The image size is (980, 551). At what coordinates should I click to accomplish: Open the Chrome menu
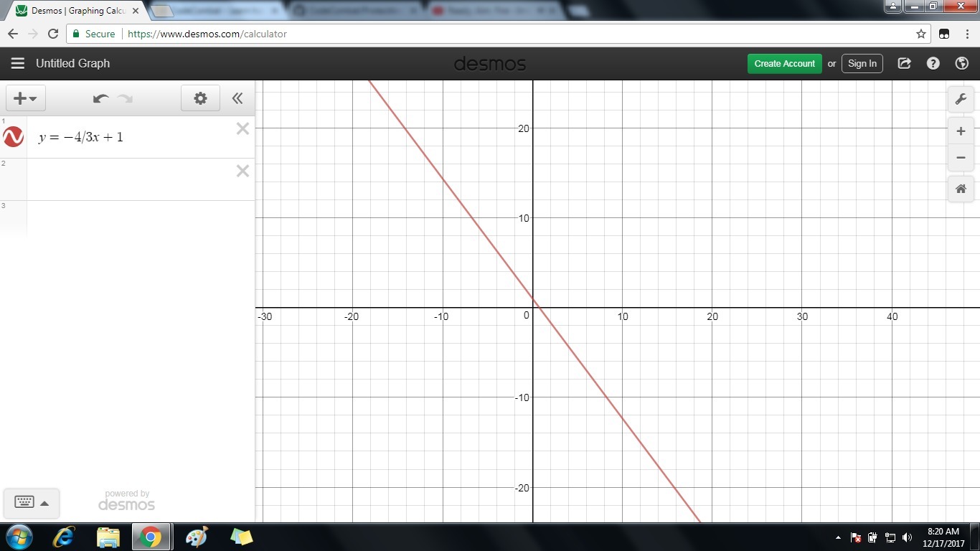point(967,34)
